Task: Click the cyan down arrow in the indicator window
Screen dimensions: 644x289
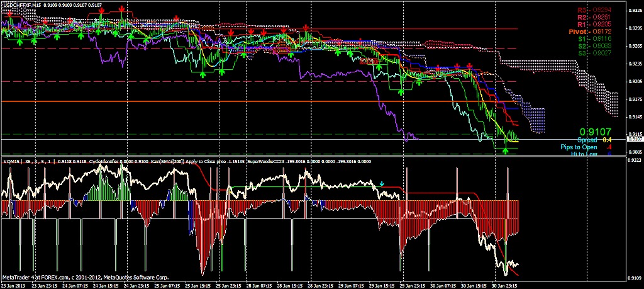Action: [x=382, y=184]
